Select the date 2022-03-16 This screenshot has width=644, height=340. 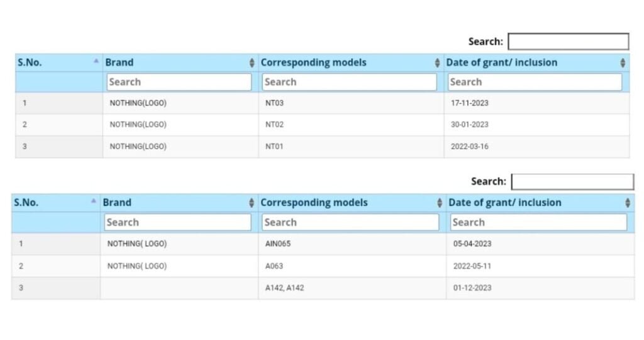469,146
